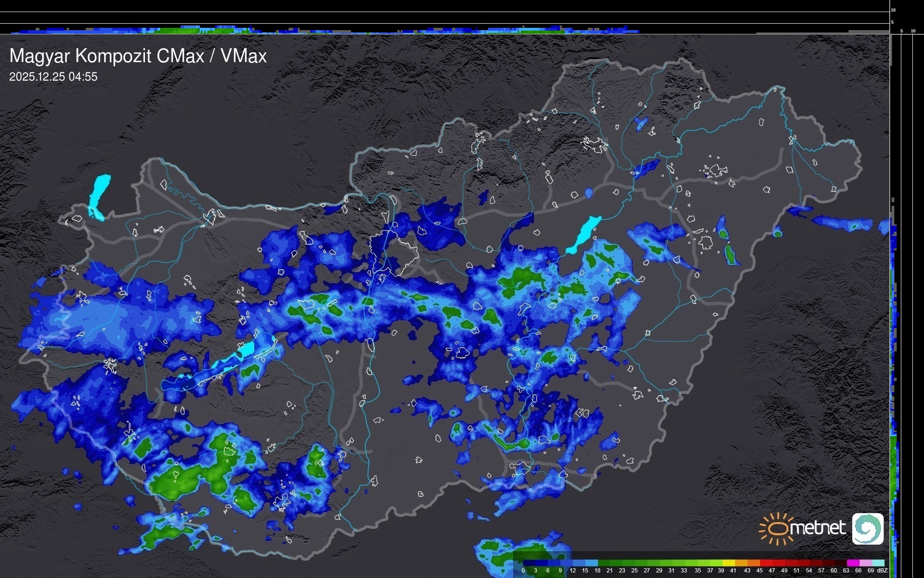Screen dimensions: 924x578
Task: Click the 10 label on top VMax scale
Action: pos(893,10)
